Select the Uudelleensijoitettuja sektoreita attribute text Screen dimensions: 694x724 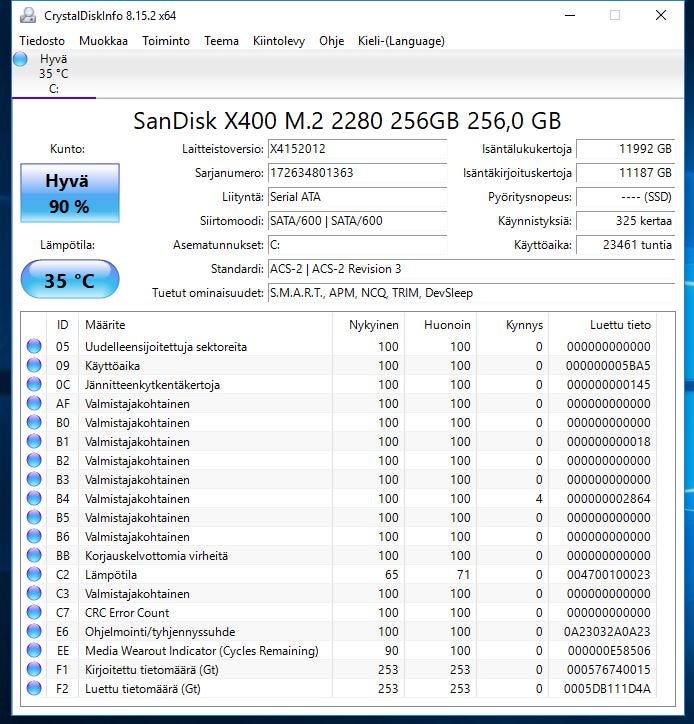pos(166,347)
